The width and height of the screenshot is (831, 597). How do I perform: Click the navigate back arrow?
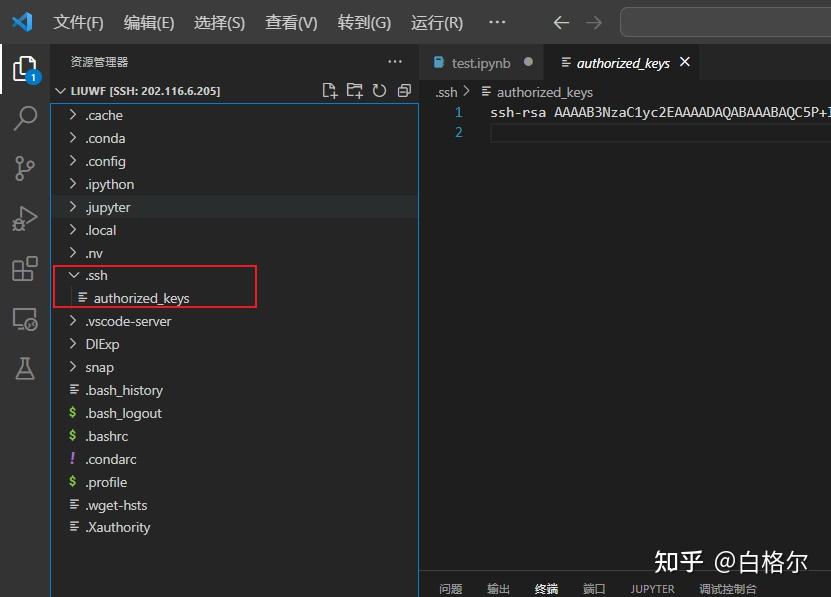[560, 22]
